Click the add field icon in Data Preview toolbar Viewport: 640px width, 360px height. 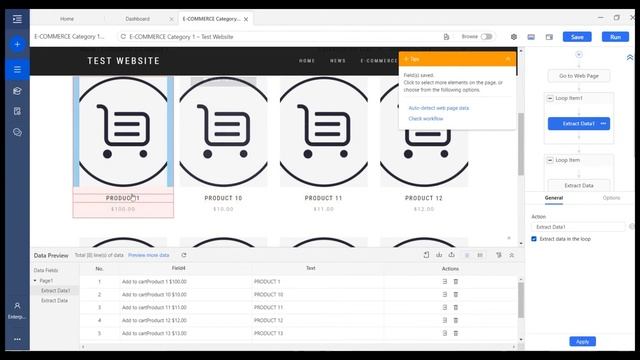click(x=426, y=255)
